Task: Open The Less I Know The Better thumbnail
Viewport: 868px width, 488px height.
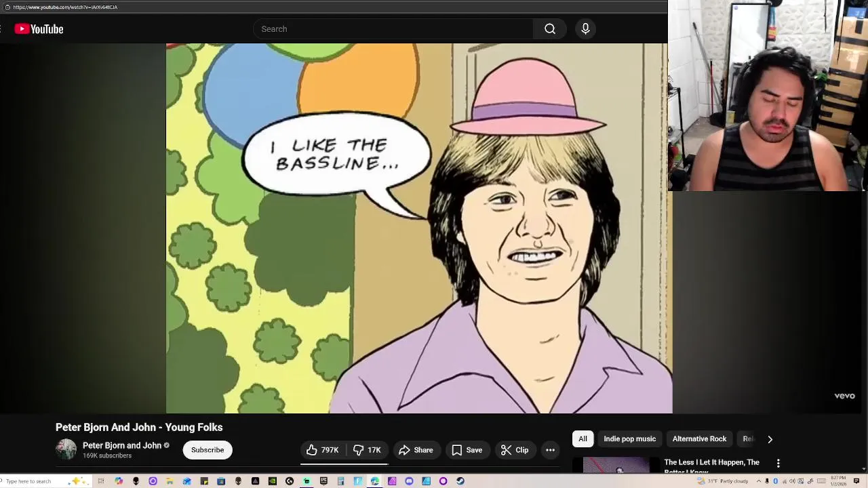Action: tap(616, 465)
